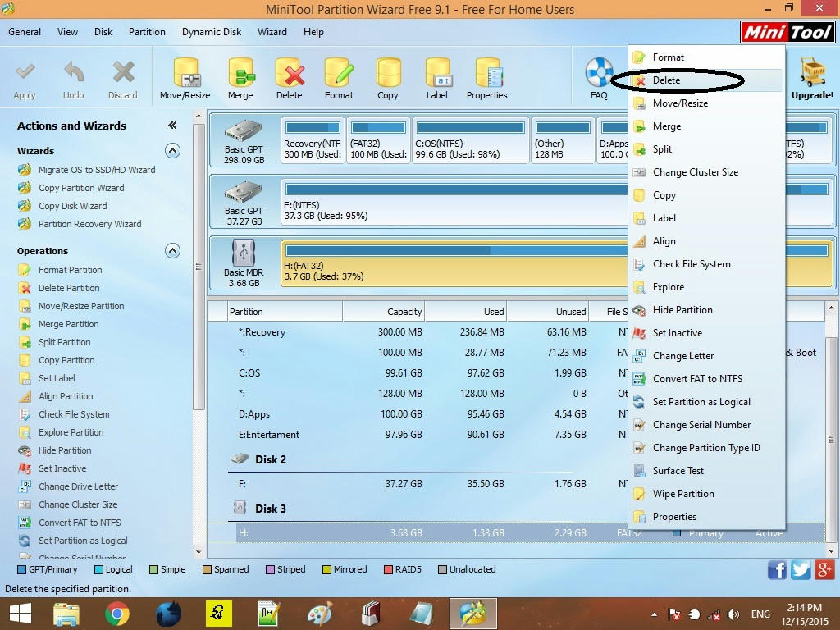Click Delete Partition in Operations list
Screen dimensions: 840x630
coord(69,288)
